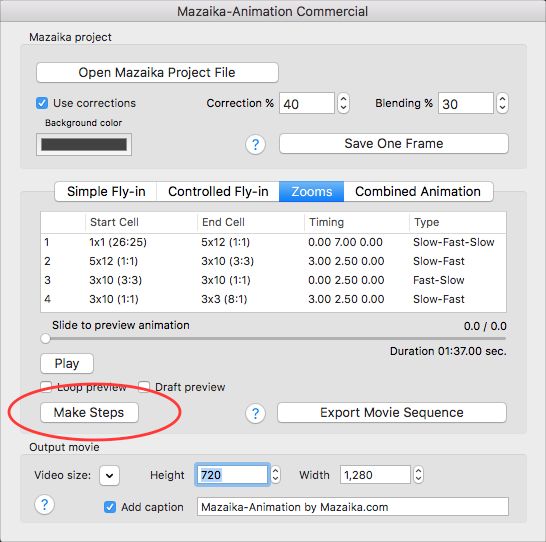Viewport: 546px width, 542px height.
Task: Switch to the Controlled Fly-in tab
Action: coord(218,191)
